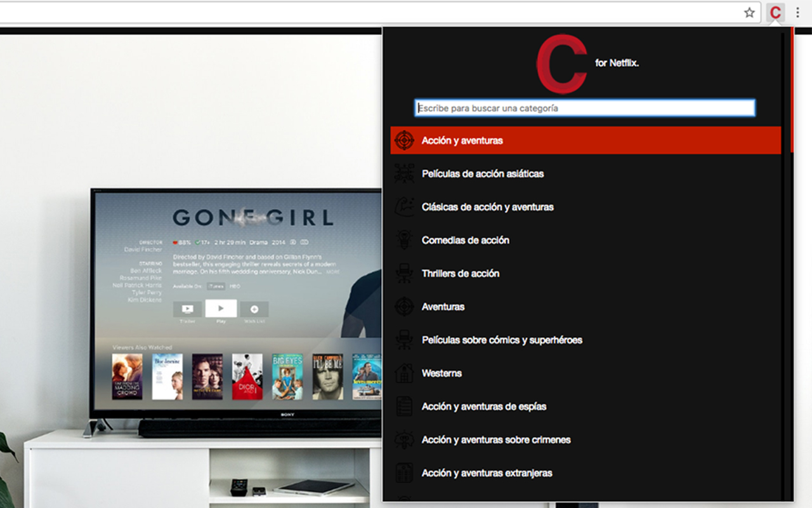Open Acción y aventuras sobre crímenes

click(x=586, y=439)
